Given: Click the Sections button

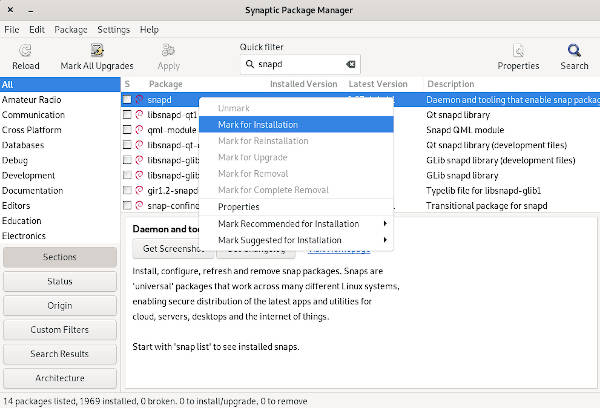Looking at the screenshot, I should (60, 257).
